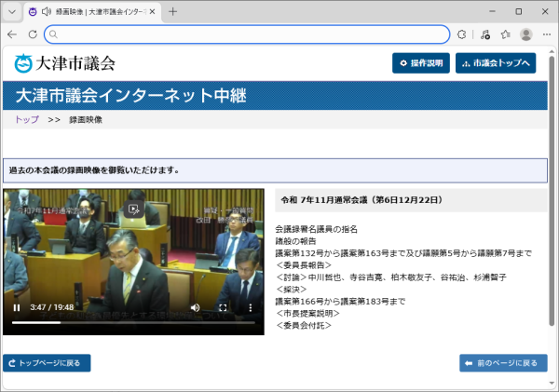Reload the page with refresh icon
Screen dimensions: 559x392
click(34, 34)
